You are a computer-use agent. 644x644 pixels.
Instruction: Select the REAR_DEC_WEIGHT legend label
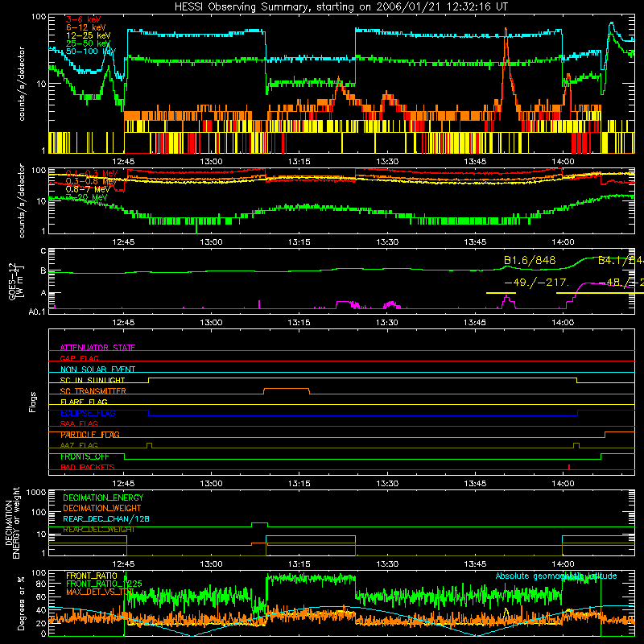click(x=98, y=530)
